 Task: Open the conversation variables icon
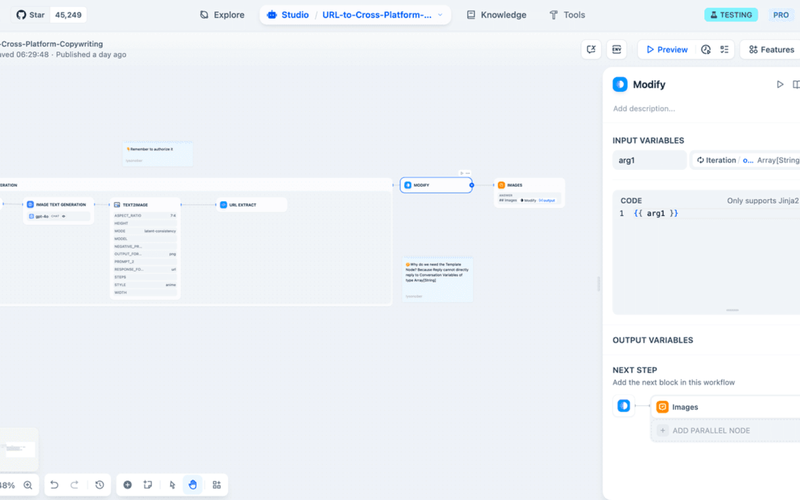tap(591, 49)
